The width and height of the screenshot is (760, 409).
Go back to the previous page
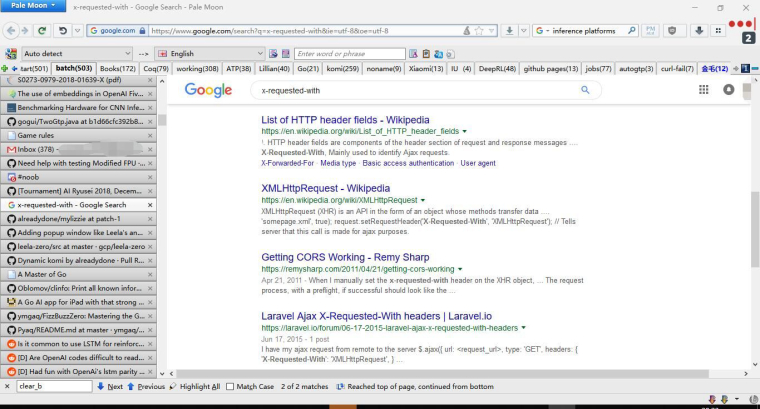(x=11, y=31)
